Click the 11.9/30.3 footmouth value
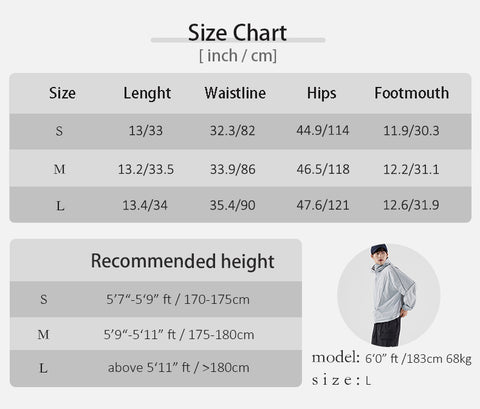The image size is (480, 409). (x=411, y=131)
